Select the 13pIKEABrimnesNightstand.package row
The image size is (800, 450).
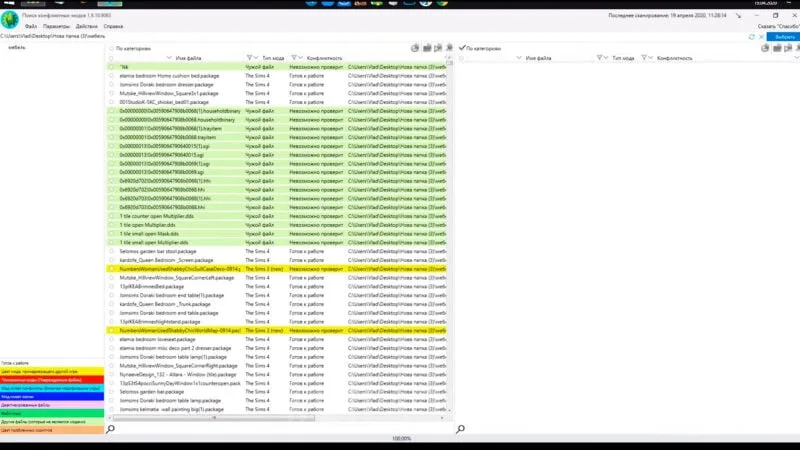[x=277, y=322]
